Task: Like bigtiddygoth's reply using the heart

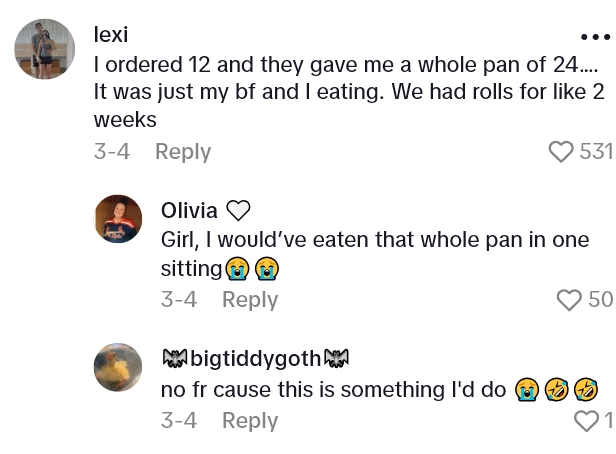Action: coord(586,421)
